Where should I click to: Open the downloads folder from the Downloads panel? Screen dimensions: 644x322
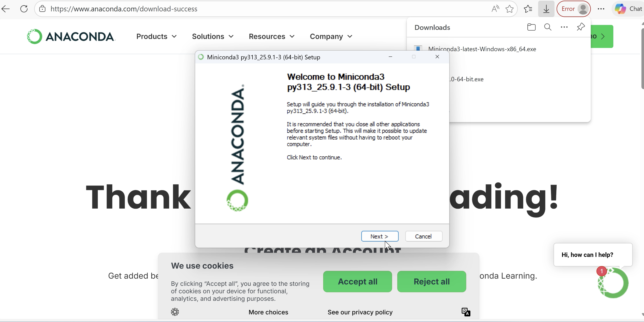[x=532, y=27]
